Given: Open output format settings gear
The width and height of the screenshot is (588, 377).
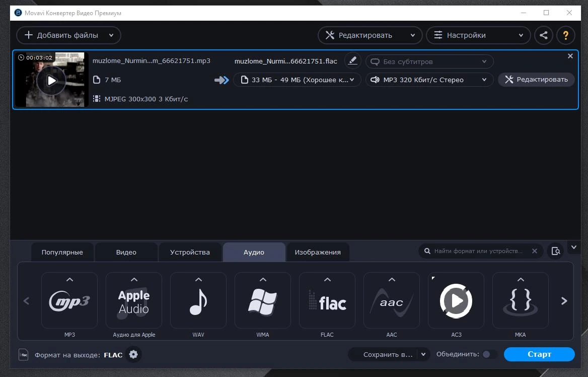Looking at the screenshot, I should coord(133,354).
